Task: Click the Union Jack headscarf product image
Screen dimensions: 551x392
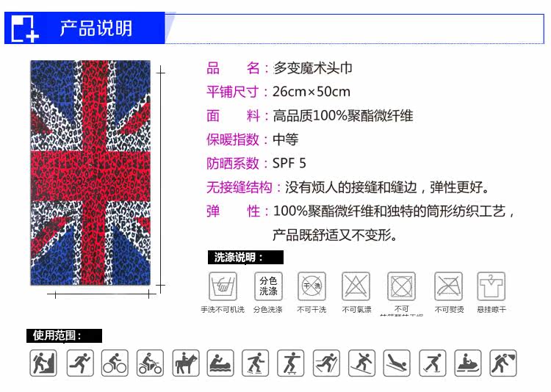Action: coord(90,173)
